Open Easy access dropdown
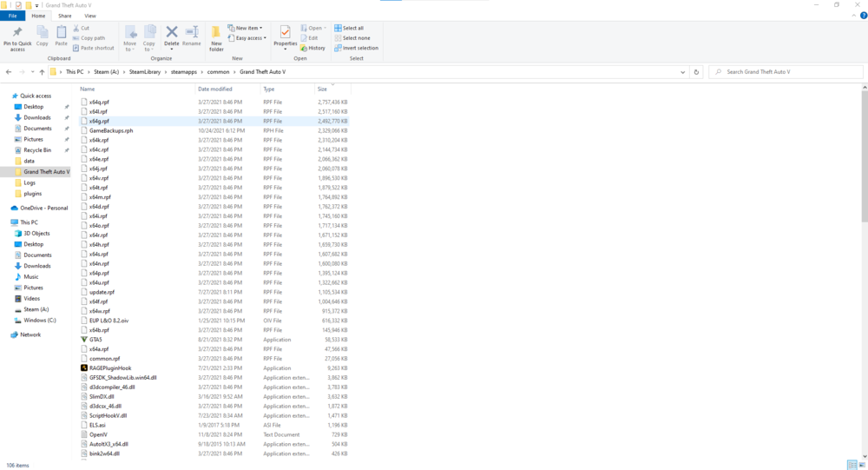The height and width of the screenshot is (470, 868). point(247,38)
